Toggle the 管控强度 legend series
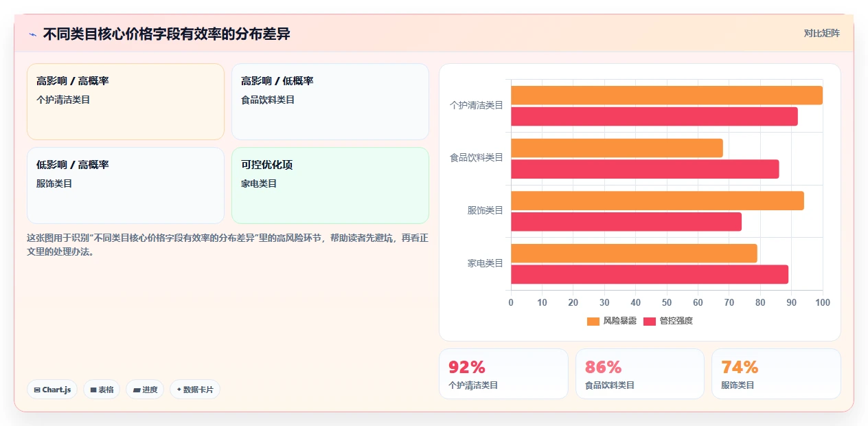868x426 pixels. (x=668, y=321)
